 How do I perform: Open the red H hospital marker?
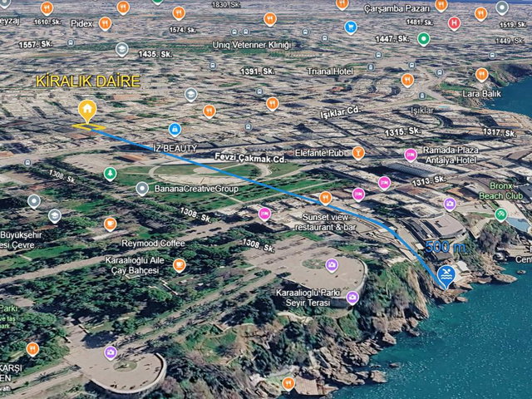(x=454, y=23)
